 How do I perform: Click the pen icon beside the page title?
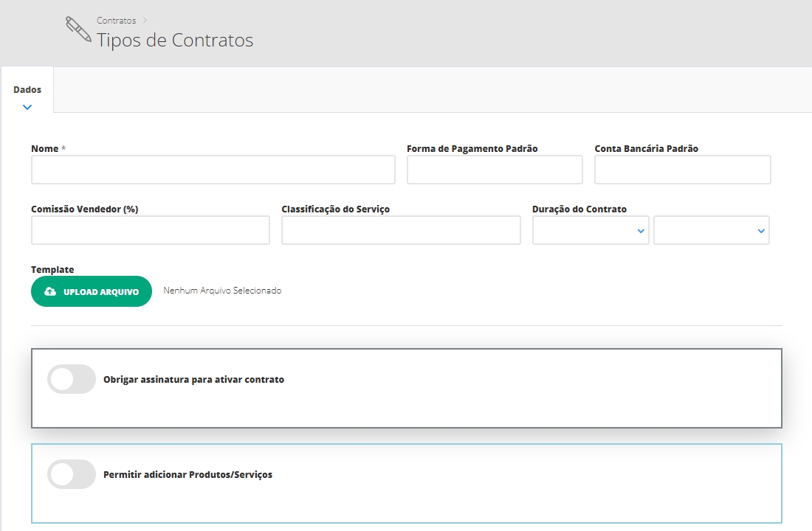coord(78,30)
